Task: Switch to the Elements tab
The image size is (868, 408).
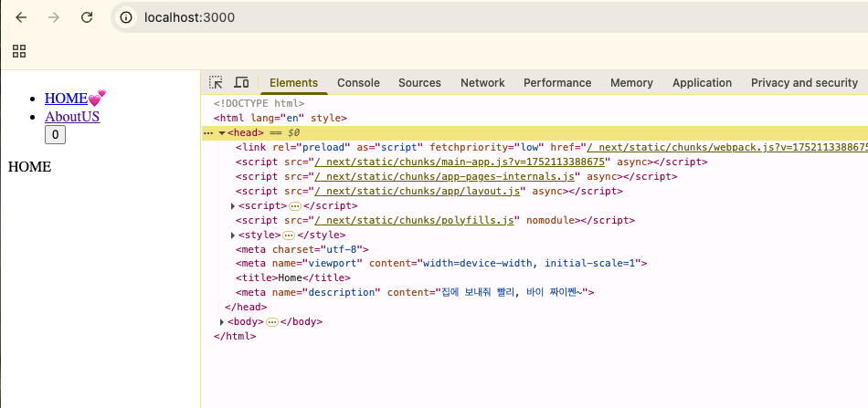Action: coord(293,83)
